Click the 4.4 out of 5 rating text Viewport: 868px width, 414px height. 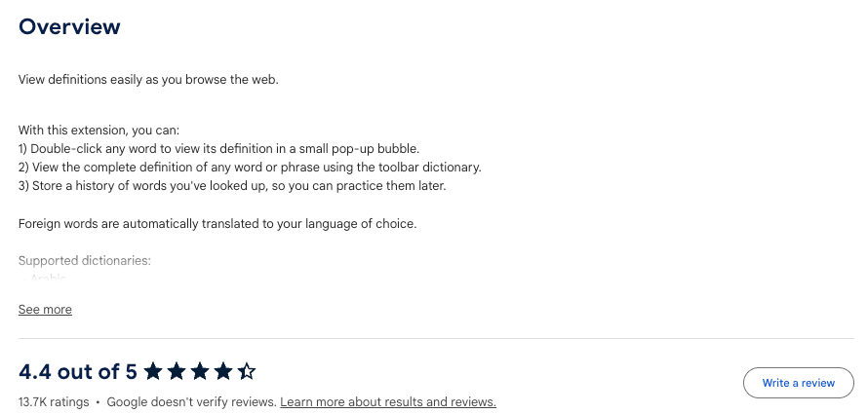[x=78, y=371]
